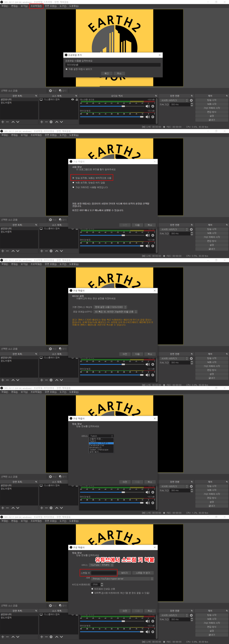Open 데스크탑 오디오 gear settings, 프로파일 추가 window
The image size is (229, 644).
point(153,106)
